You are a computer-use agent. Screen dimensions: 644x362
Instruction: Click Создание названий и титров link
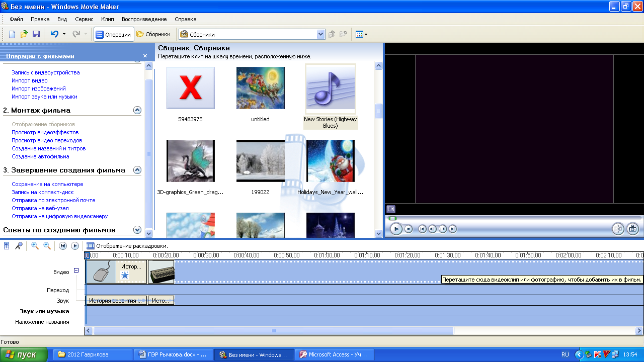[49, 148]
